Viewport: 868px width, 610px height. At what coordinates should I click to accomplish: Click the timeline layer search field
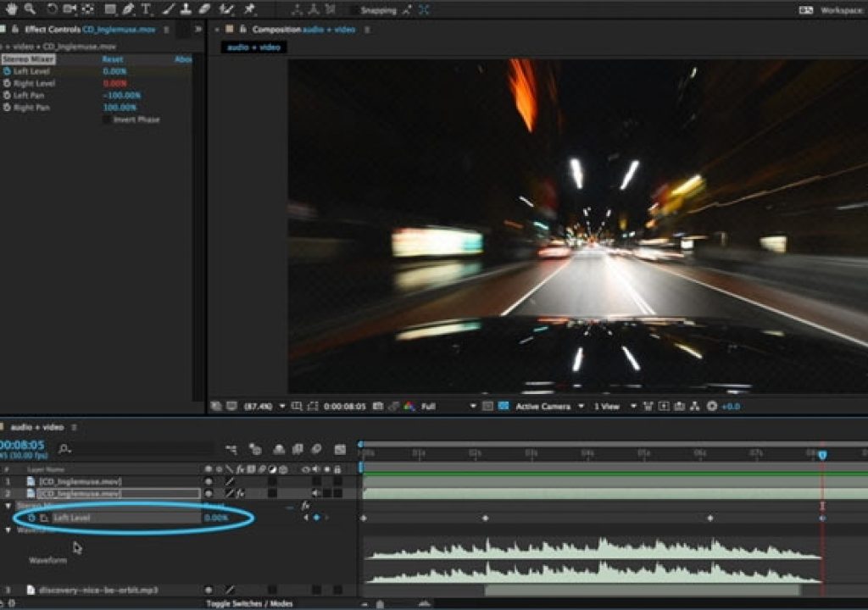(x=136, y=449)
